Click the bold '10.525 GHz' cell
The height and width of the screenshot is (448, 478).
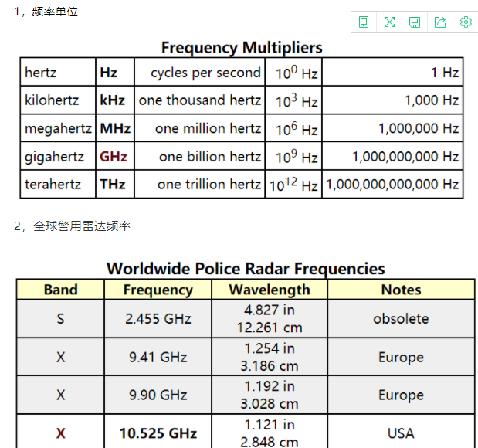tap(158, 433)
